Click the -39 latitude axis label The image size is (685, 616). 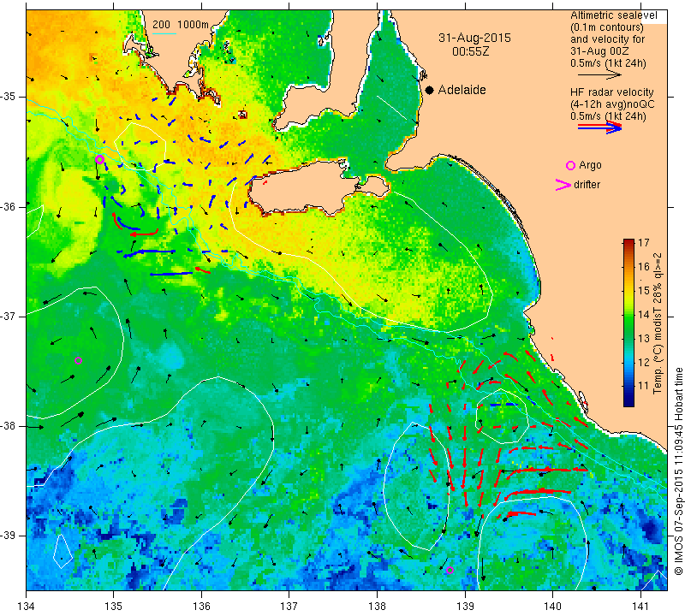[9, 536]
